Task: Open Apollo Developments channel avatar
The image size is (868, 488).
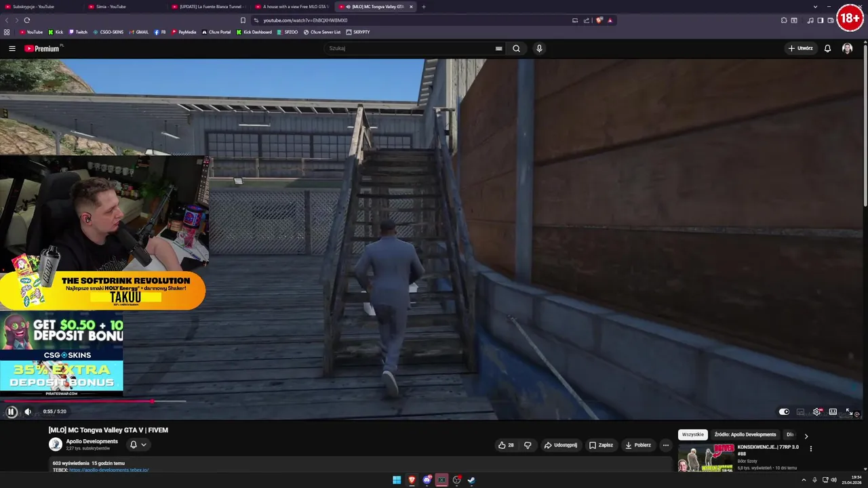Action: click(x=56, y=445)
